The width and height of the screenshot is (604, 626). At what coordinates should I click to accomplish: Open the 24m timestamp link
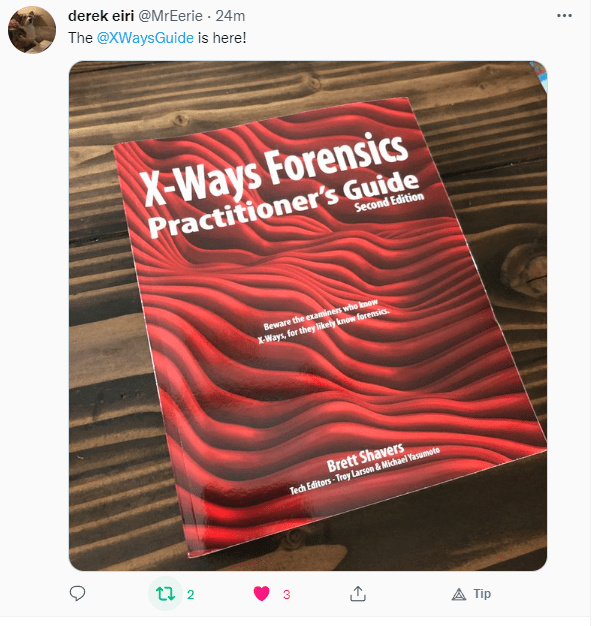pos(230,16)
